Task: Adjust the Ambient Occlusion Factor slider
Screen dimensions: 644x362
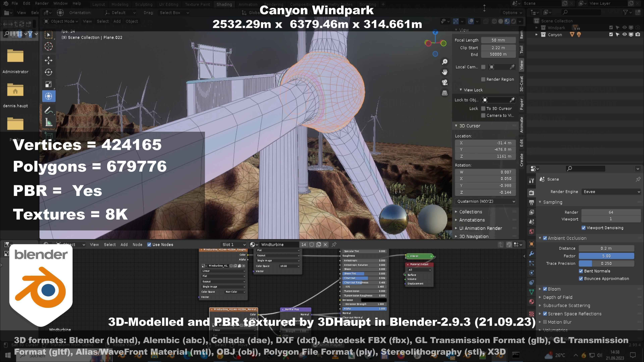Action: 606,256
